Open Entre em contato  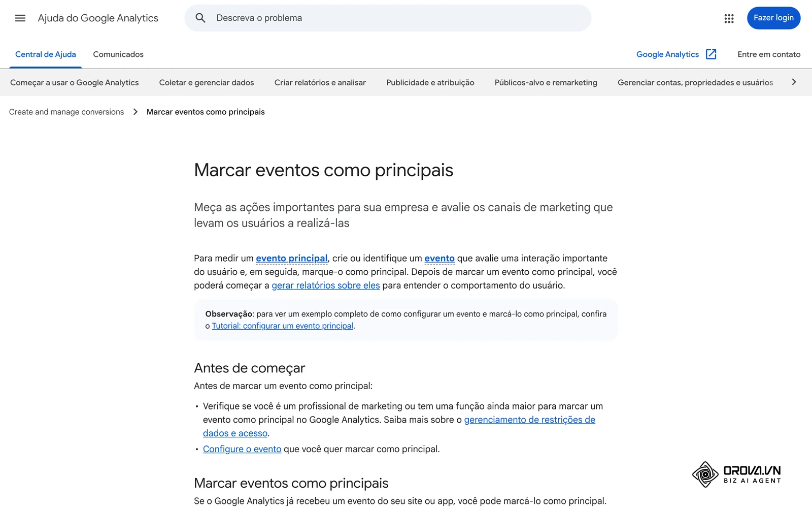coord(769,54)
